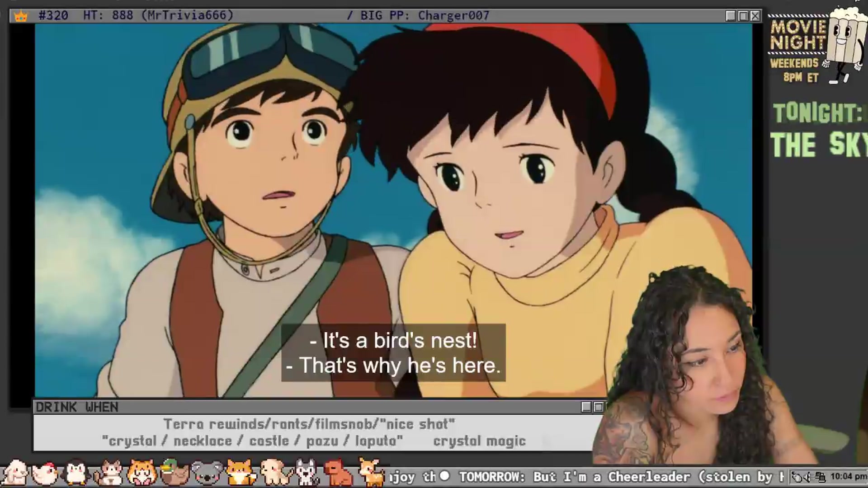868x488 pixels.
Task: Click the mallard duck pixel icon
Action: click(174, 472)
